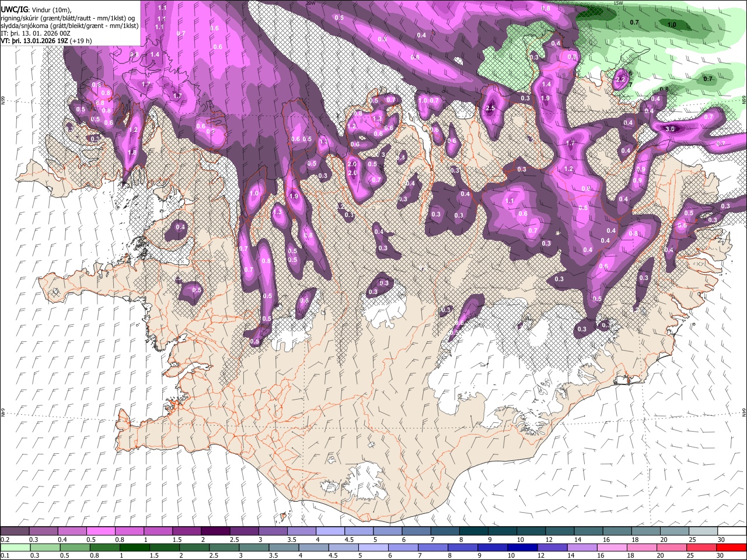Click the 30 label of the top legend row
Image resolution: width=747 pixels, height=560 pixels.
[721, 540]
